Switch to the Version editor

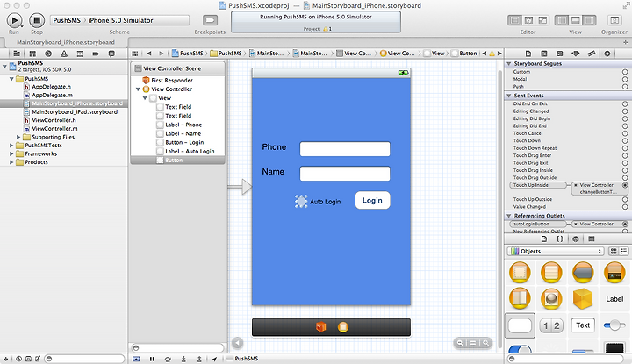[x=542, y=20]
